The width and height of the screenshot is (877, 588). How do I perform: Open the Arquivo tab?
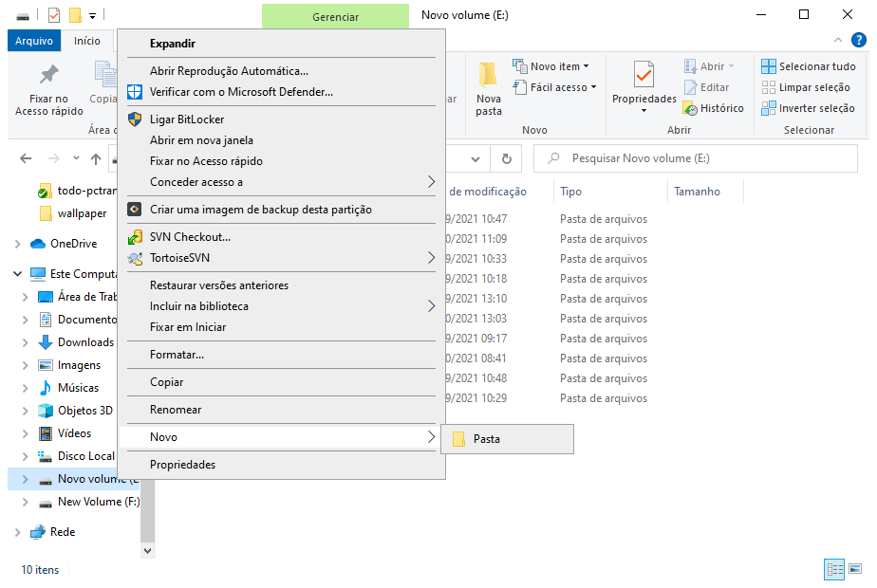(x=33, y=41)
